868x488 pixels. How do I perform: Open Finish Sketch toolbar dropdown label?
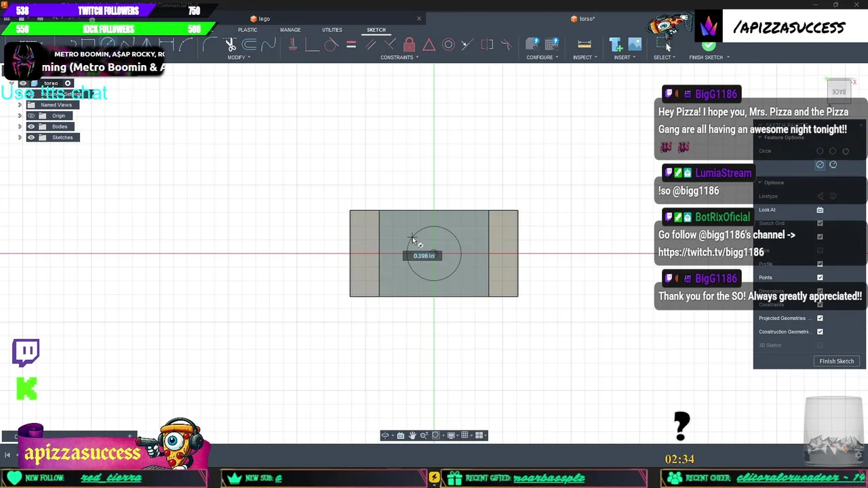[709, 58]
